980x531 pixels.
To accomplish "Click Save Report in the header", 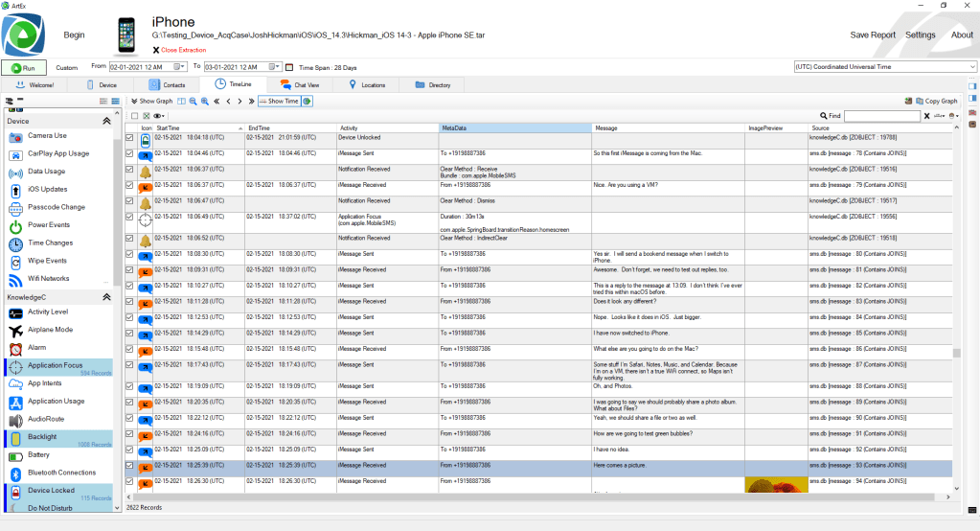I will tap(873, 35).
